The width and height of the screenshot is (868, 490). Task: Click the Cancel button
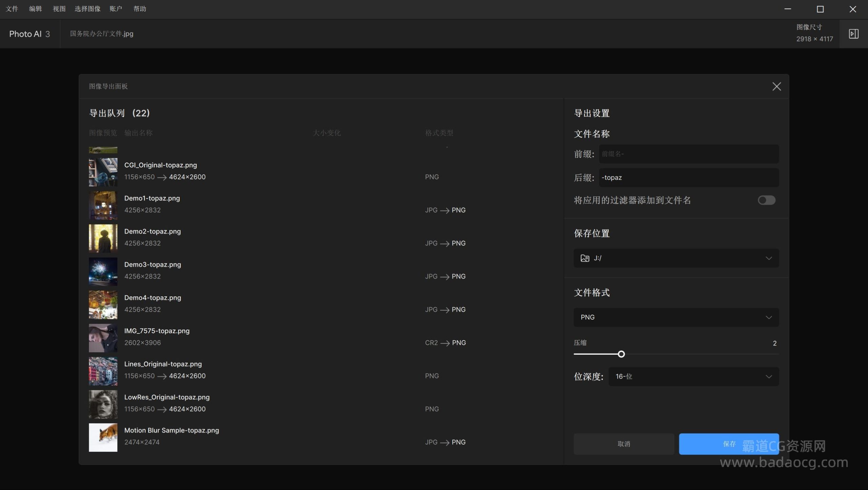[624, 444]
